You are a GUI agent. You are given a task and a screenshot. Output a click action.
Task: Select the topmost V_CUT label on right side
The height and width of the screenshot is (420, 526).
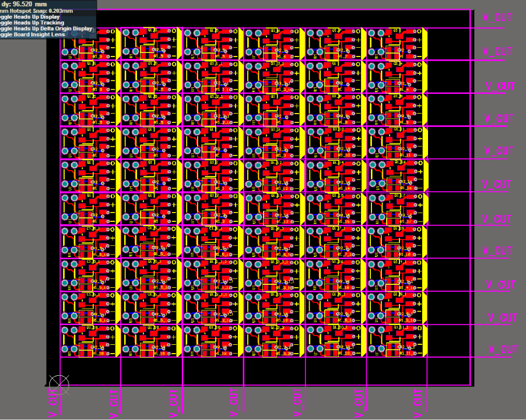pos(497,17)
